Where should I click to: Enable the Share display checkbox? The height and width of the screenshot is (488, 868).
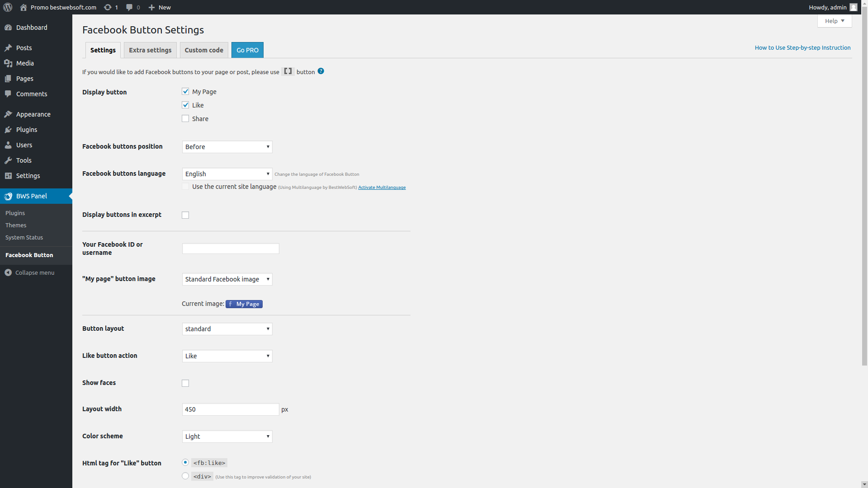point(185,118)
